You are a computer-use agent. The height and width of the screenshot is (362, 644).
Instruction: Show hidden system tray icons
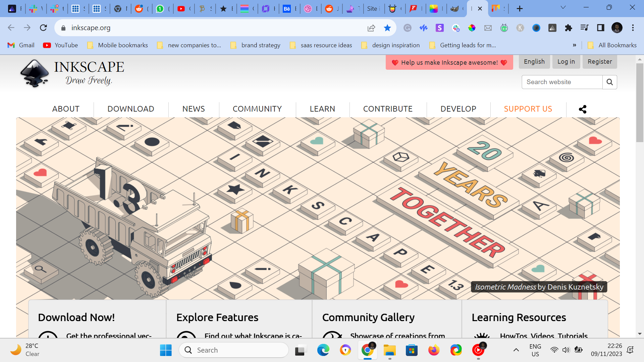(x=516, y=350)
